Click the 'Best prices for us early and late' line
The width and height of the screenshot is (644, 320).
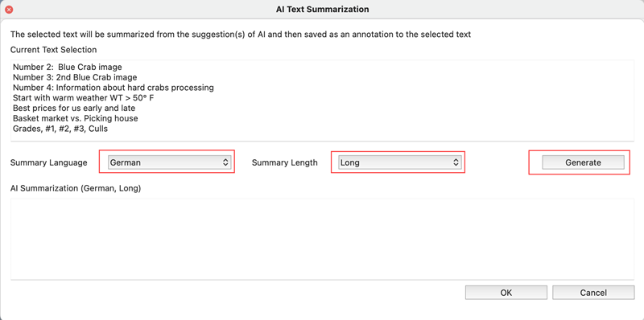74,109
